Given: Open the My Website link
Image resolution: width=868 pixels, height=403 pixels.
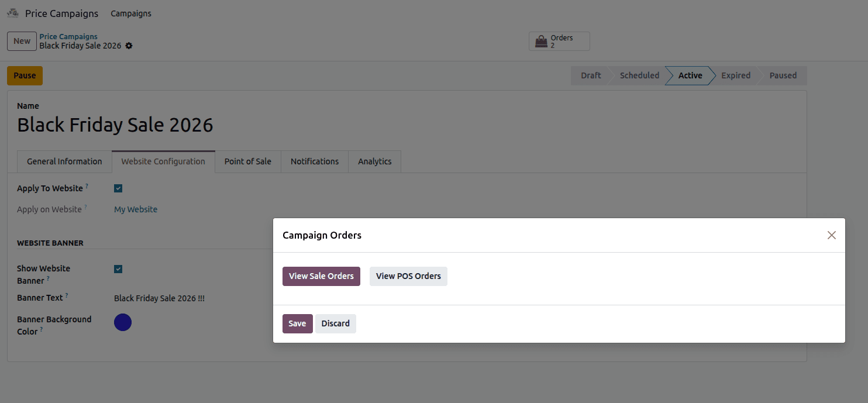Looking at the screenshot, I should 136,209.
